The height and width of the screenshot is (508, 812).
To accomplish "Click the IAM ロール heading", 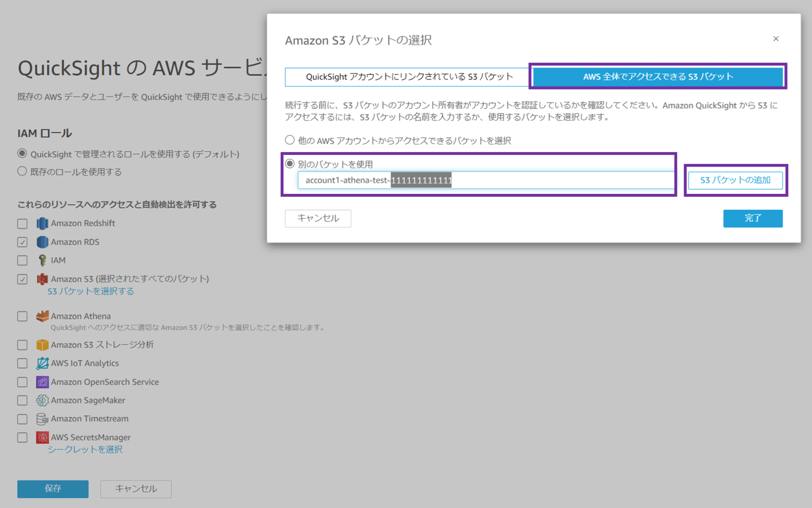I will (45, 133).
